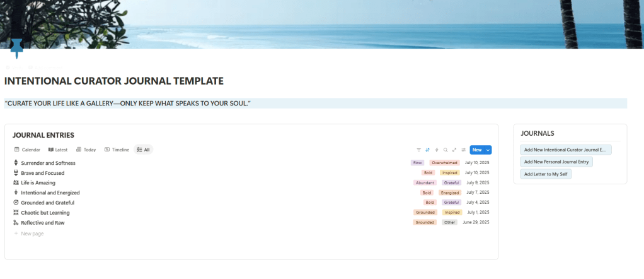Click the search magnifier in Journal Entries
Screen dimensions: 644x279
point(446,150)
